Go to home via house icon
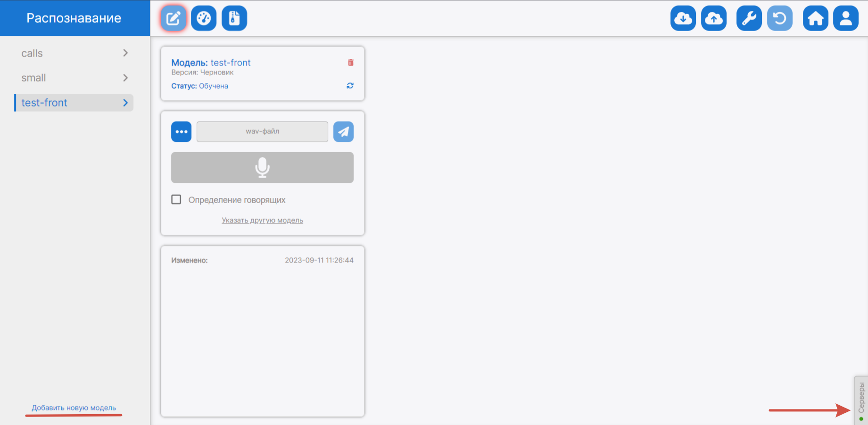 (x=815, y=18)
